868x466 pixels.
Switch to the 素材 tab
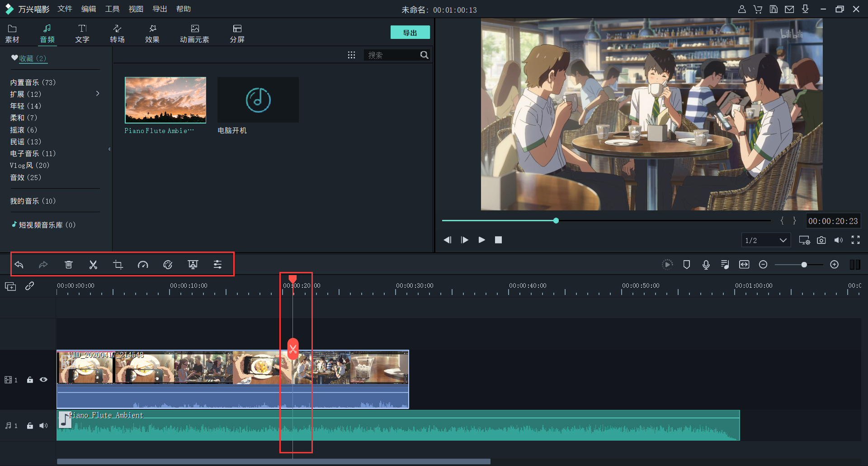click(x=12, y=34)
